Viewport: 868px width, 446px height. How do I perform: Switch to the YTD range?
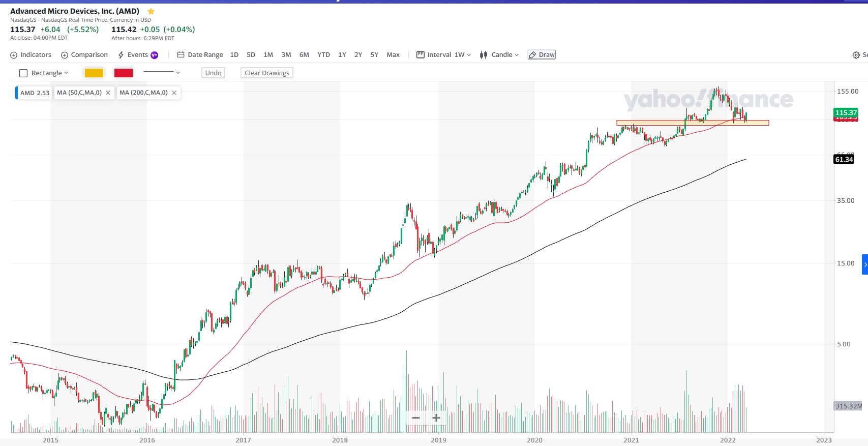coord(323,55)
